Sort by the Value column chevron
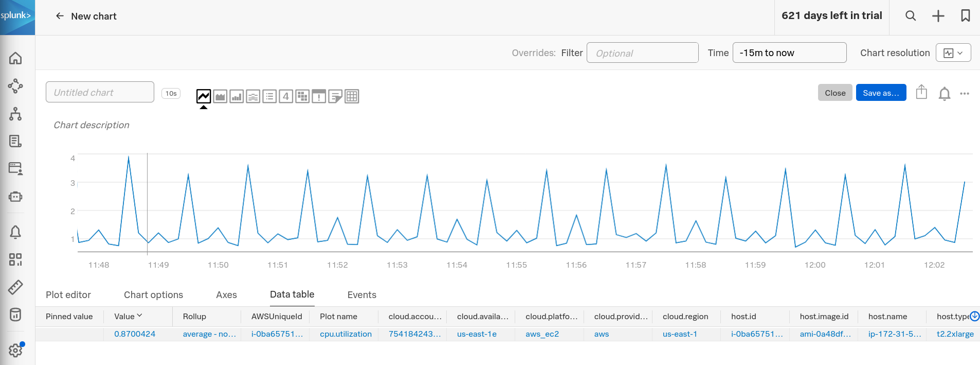The height and width of the screenshot is (365, 980). coord(139,316)
